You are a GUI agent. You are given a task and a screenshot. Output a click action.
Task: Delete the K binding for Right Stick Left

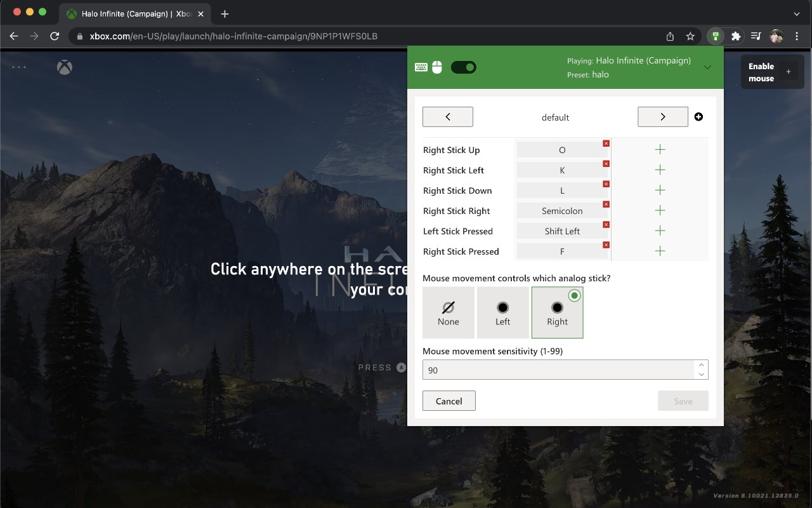(x=606, y=164)
